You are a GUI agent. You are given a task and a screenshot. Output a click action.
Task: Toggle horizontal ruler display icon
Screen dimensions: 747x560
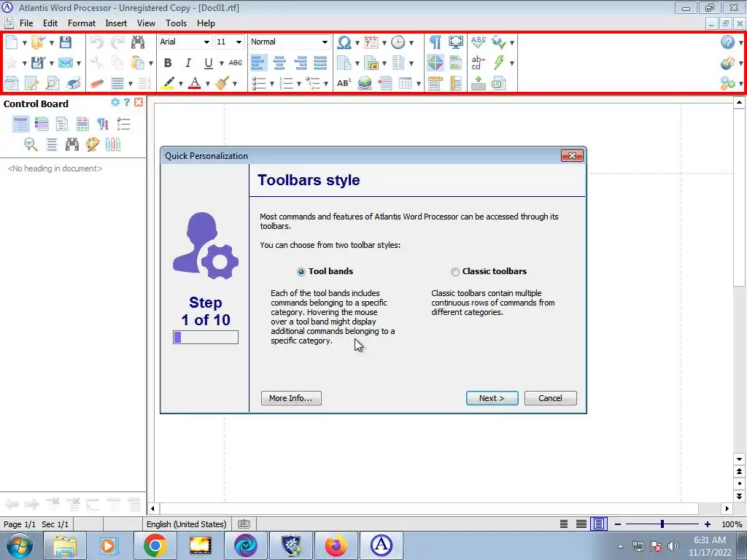(x=436, y=83)
